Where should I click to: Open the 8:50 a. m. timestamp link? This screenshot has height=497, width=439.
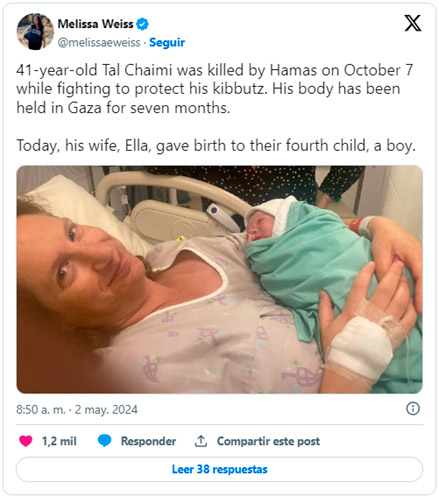(x=41, y=410)
